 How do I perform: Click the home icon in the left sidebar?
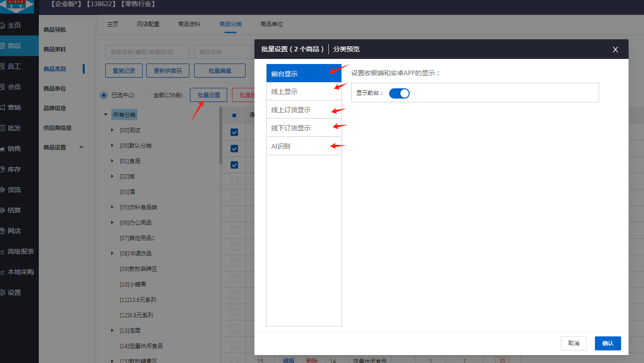pyautogui.click(x=2, y=25)
